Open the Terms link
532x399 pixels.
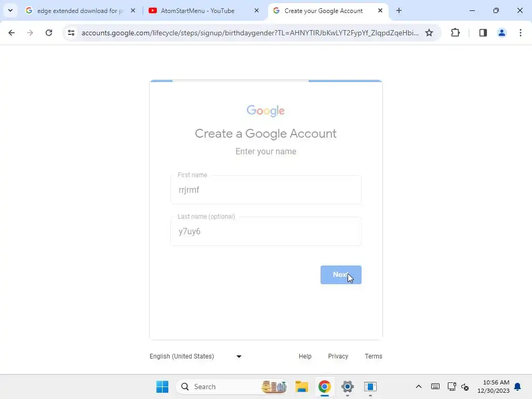point(374,356)
